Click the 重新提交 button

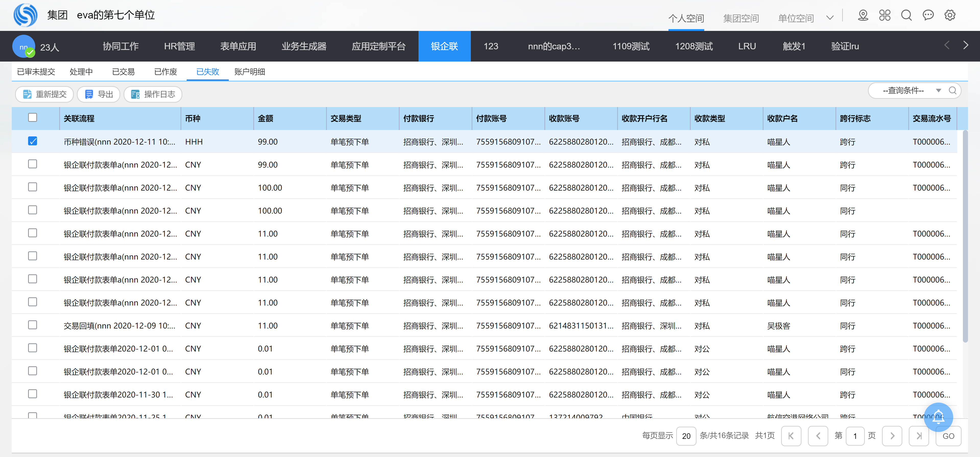(x=44, y=94)
